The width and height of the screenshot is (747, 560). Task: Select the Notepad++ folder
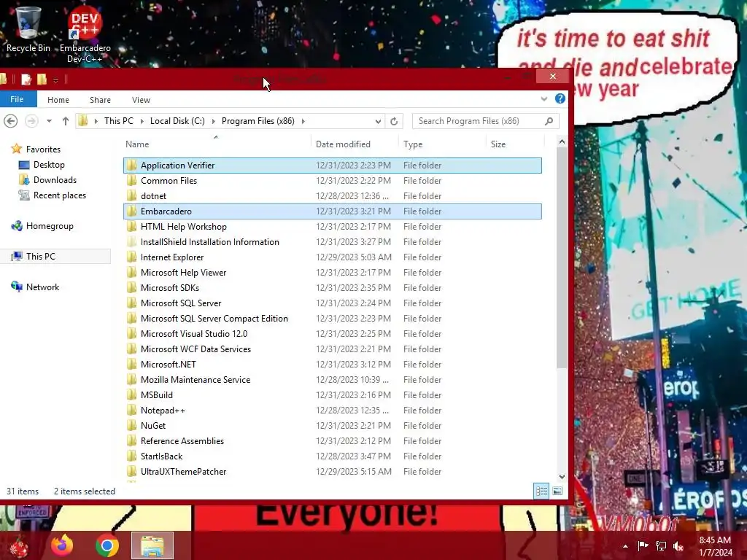coord(332,410)
